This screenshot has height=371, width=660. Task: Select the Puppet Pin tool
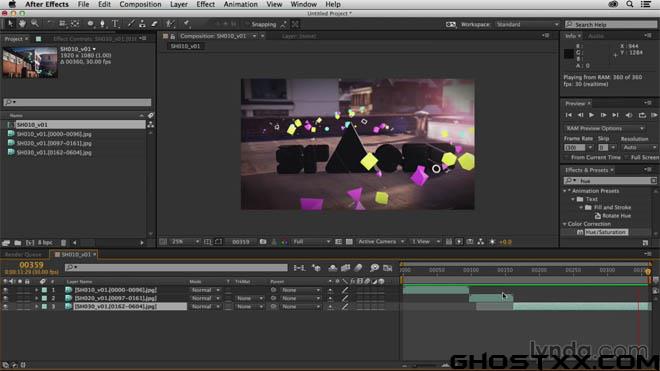186,24
